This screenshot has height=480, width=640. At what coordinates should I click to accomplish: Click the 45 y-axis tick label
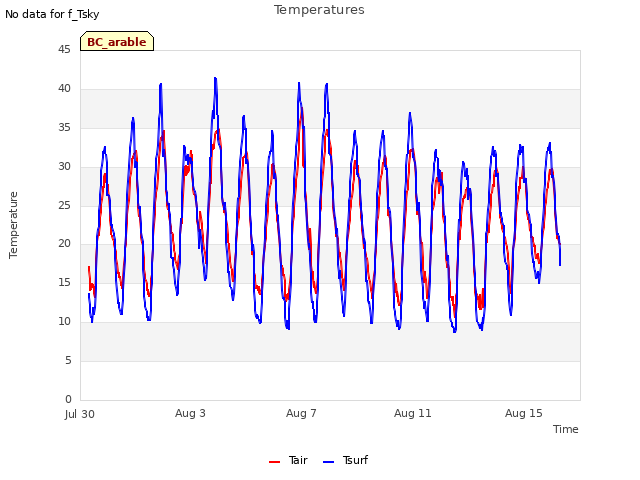pos(64,49)
